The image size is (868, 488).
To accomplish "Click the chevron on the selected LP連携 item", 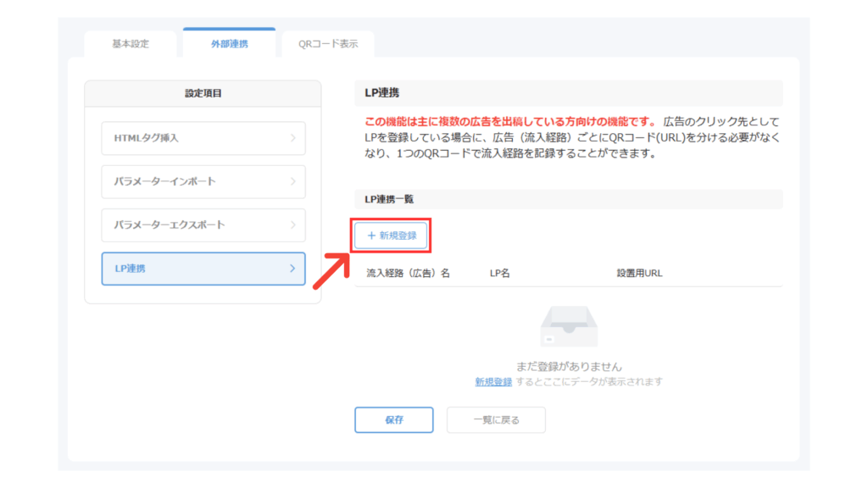I will pos(292,269).
